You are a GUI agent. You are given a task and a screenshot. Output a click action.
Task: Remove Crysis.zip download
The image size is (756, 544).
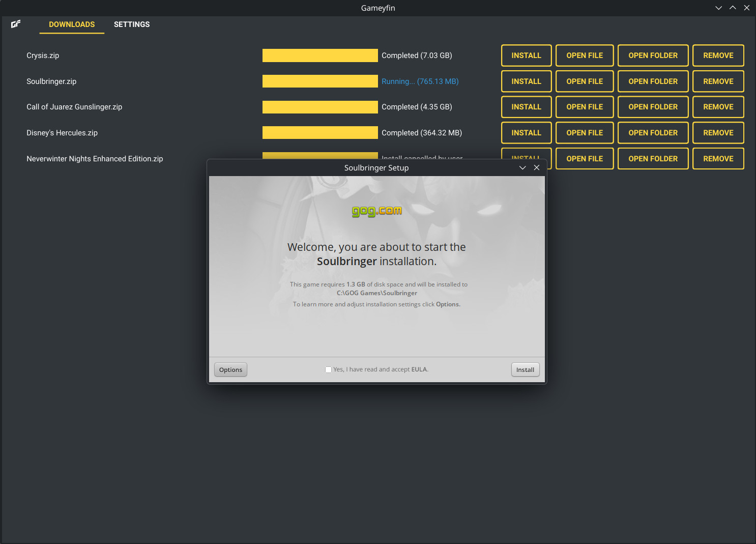tap(718, 55)
